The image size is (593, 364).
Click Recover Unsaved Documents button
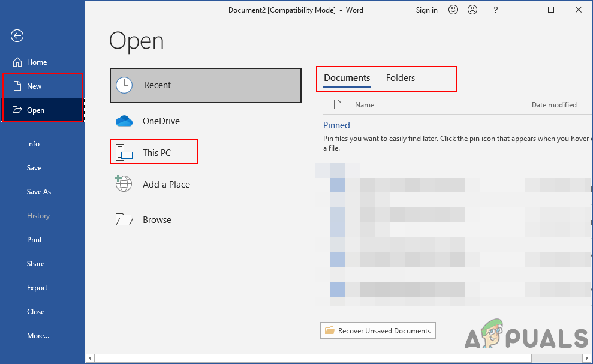tap(378, 330)
